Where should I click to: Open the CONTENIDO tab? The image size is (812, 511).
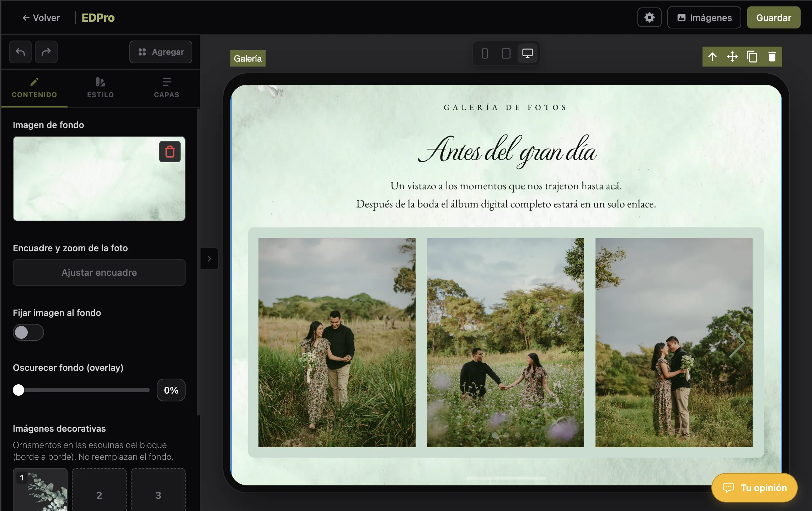click(x=34, y=88)
